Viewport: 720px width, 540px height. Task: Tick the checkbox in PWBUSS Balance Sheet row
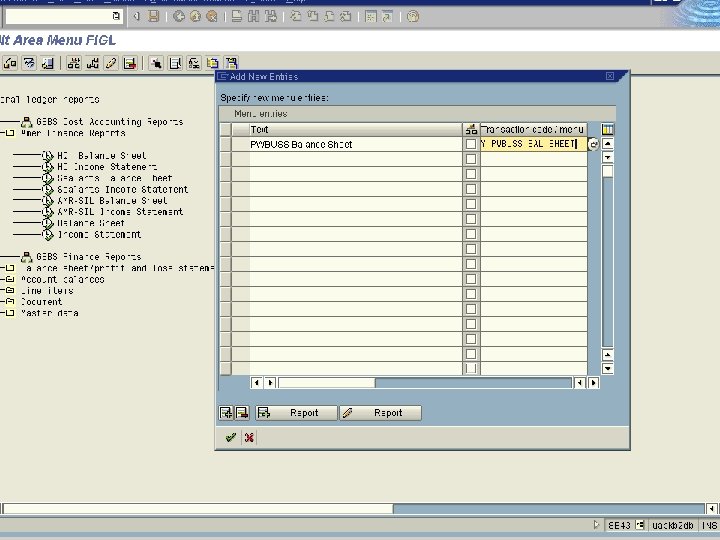[x=471, y=145]
